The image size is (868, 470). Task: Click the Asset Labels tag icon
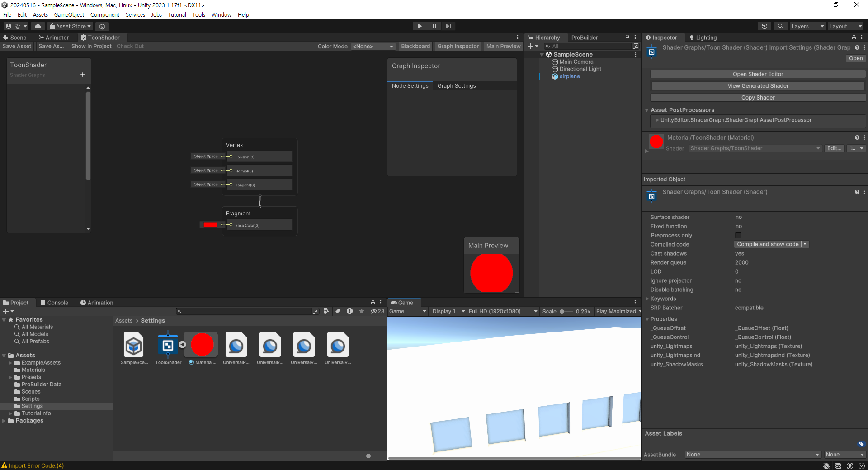click(861, 444)
